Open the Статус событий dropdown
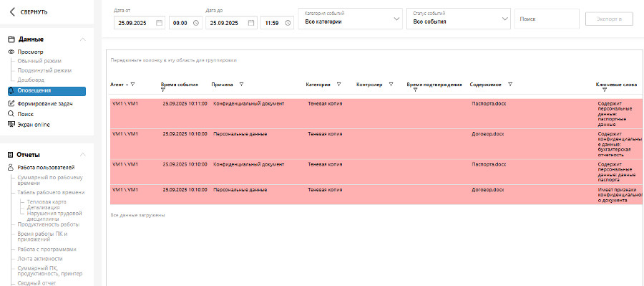Image resolution: width=644 pixels, height=286 pixels. tap(459, 19)
